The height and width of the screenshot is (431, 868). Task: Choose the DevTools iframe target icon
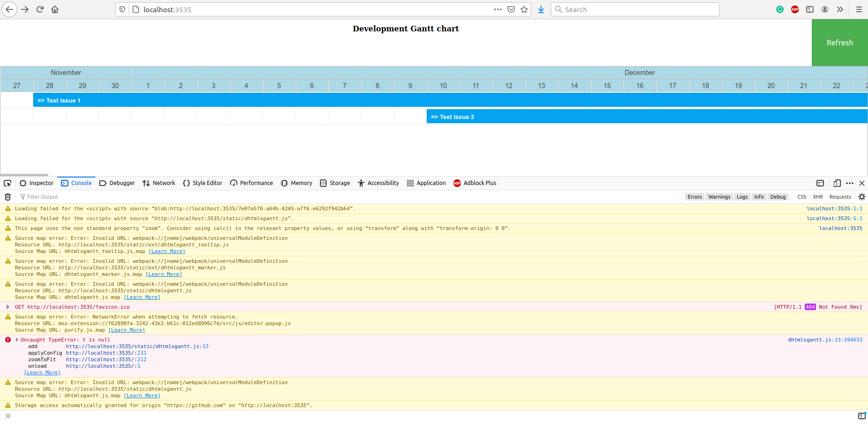820,183
